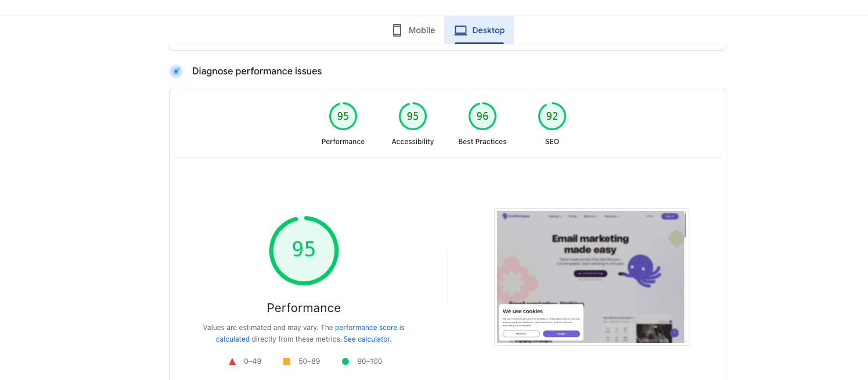Click the Best Practices label

[482, 142]
